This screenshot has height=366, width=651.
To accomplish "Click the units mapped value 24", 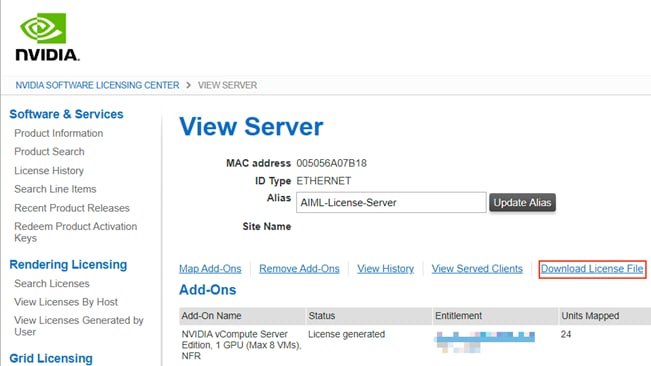I will click(566, 334).
